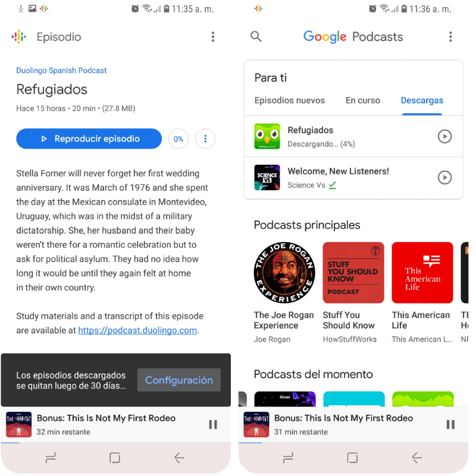
Task: Open The Joe Rogan Experience podcast artwork
Action: point(284,273)
